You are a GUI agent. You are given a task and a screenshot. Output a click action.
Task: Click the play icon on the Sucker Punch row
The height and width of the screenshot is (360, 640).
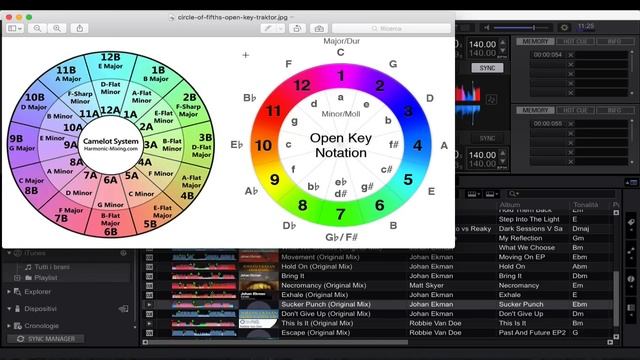tap(149, 304)
